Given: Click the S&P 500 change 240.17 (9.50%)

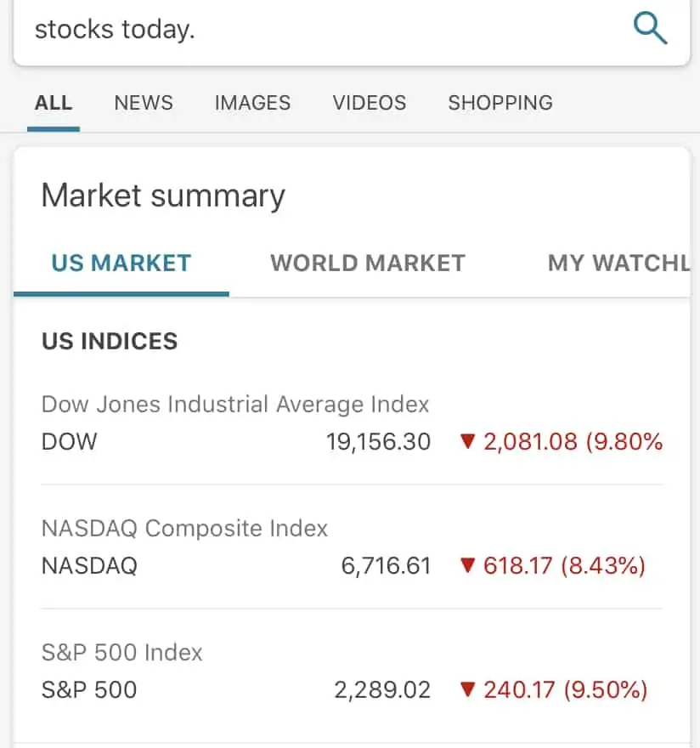Looking at the screenshot, I should tap(565, 690).
